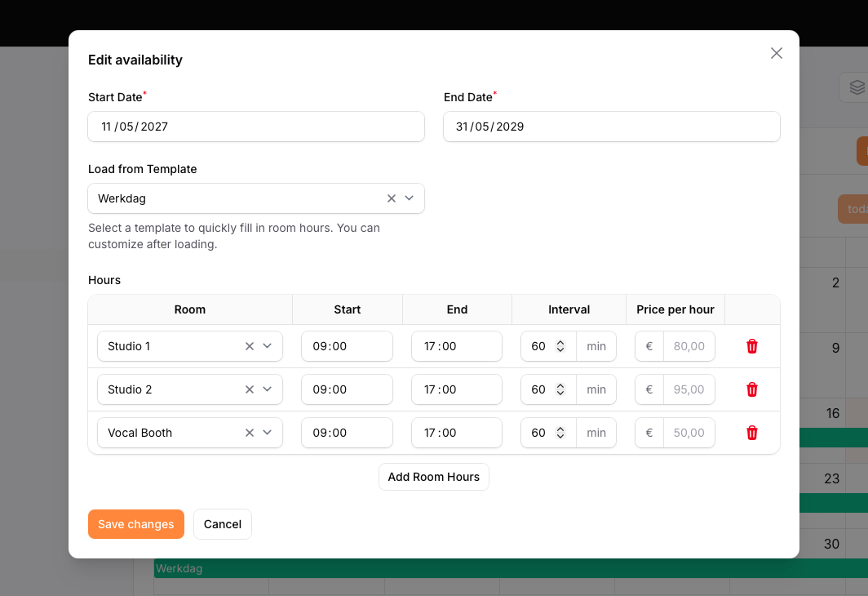This screenshot has width=868, height=596.
Task: Edit the Studio 2 price per hour
Action: click(689, 389)
